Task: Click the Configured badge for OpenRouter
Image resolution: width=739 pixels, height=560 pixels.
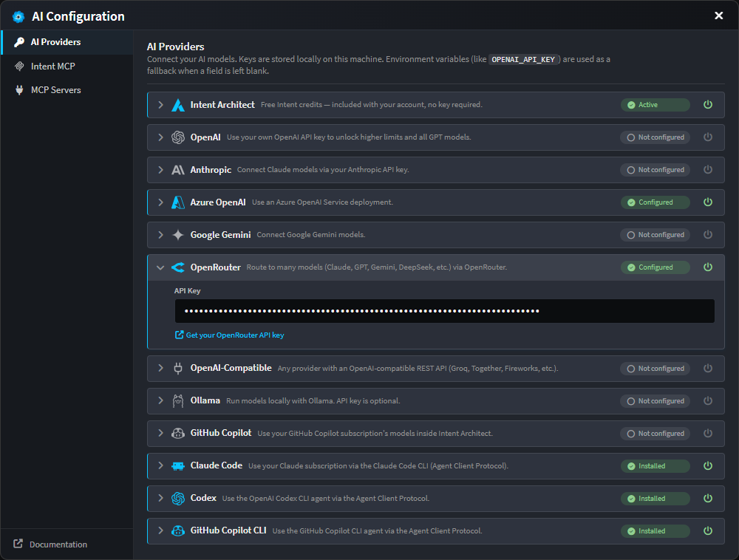Action: tap(655, 267)
